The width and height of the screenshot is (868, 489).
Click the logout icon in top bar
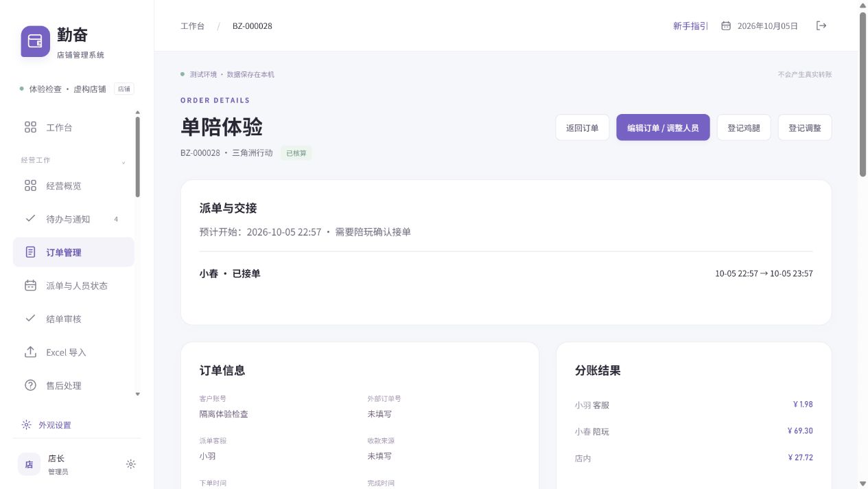[821, 25]
